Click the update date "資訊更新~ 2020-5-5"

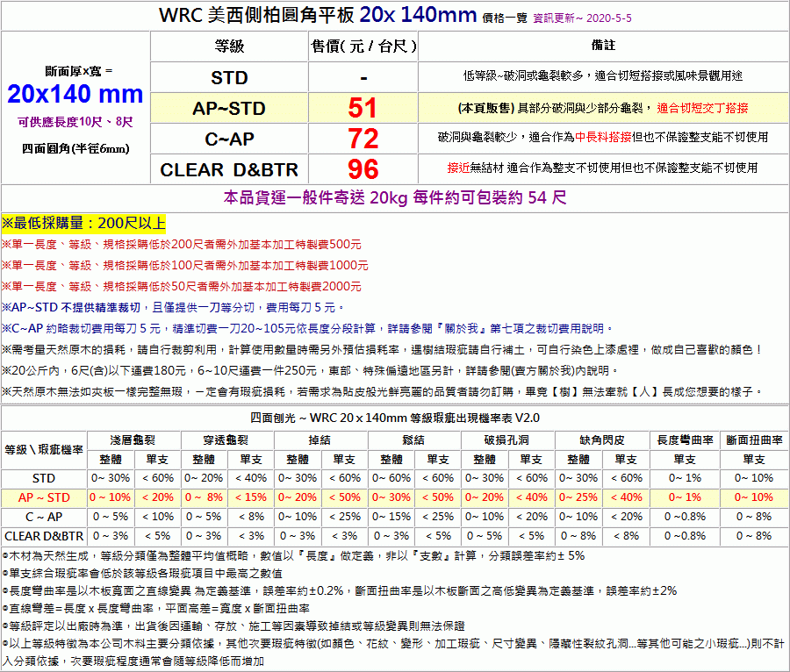[582, 18]
